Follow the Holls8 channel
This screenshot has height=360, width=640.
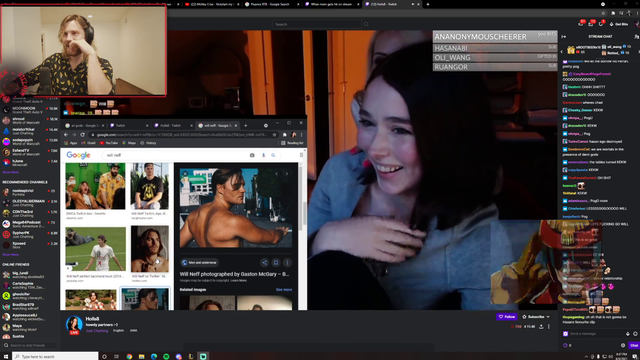pyautogui.click(x=507, y=317)
